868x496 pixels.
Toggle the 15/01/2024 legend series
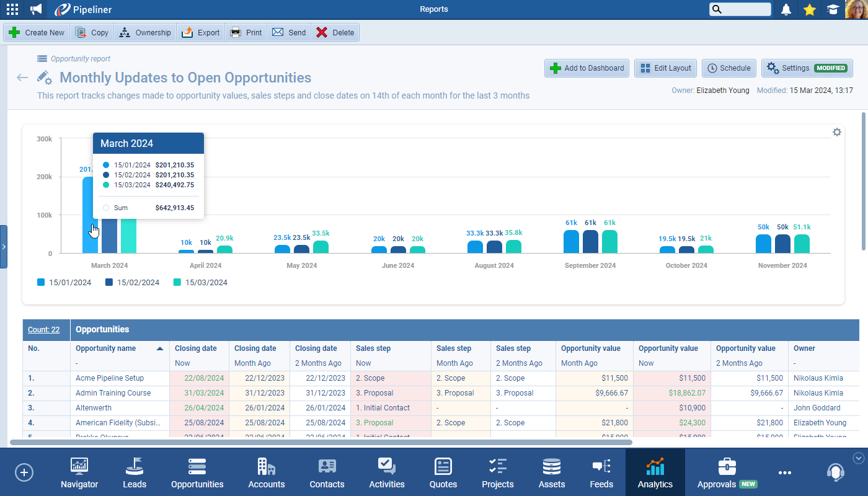(64, 283)
